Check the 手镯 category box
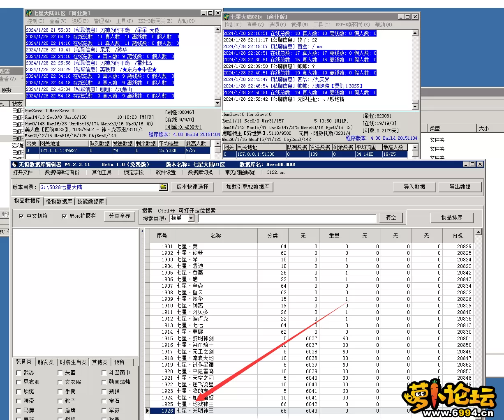 click(60, 392)
